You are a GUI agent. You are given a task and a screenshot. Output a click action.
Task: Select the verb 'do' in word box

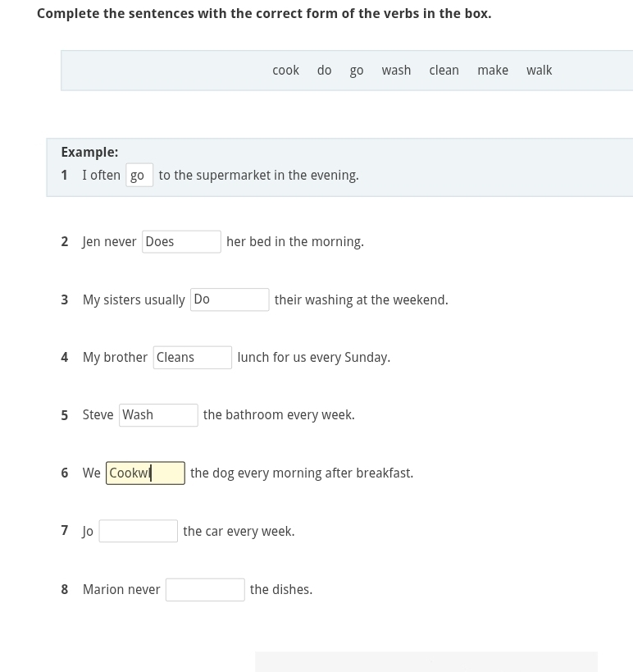click(x=324, y=71)
